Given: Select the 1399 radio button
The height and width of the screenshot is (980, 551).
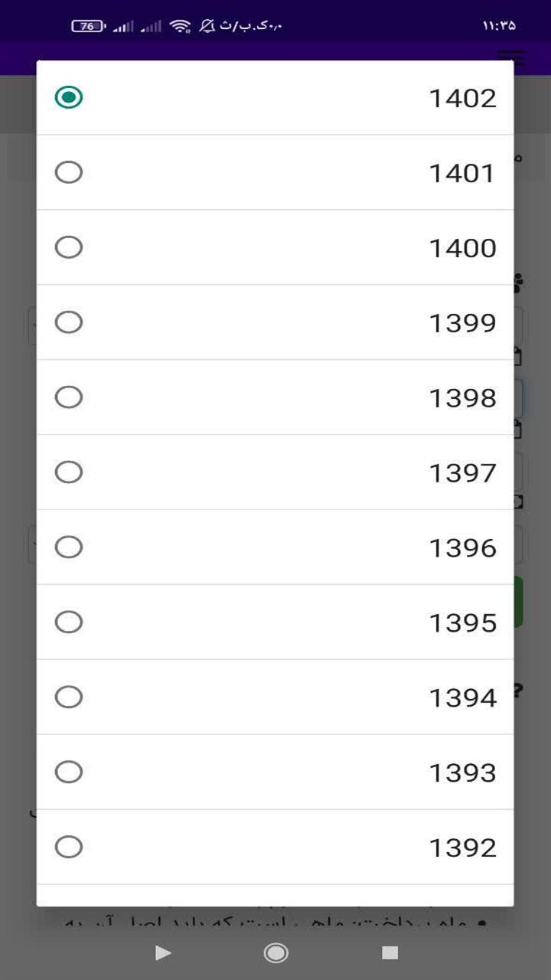Looking at the screenshot, I should pos(69,322).
